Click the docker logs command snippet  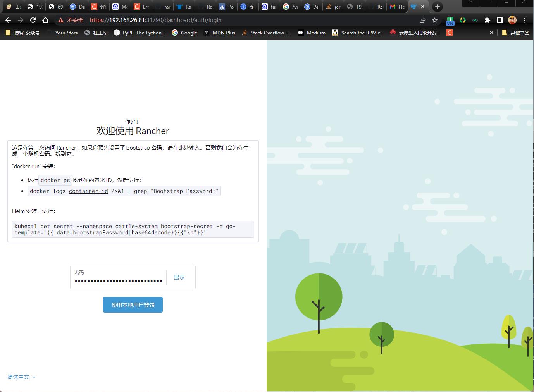pos(124,191)
